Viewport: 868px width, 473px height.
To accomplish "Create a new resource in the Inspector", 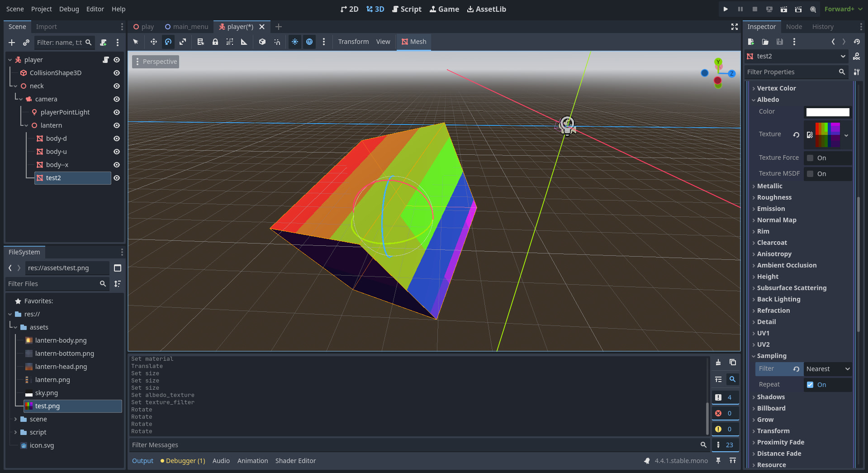I will (x=750, y=42).
